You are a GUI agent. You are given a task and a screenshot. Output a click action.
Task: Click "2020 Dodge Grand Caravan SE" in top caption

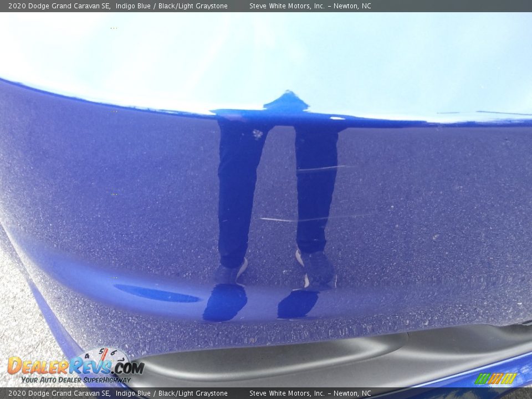pyautogui.click(x=59, y=6)
